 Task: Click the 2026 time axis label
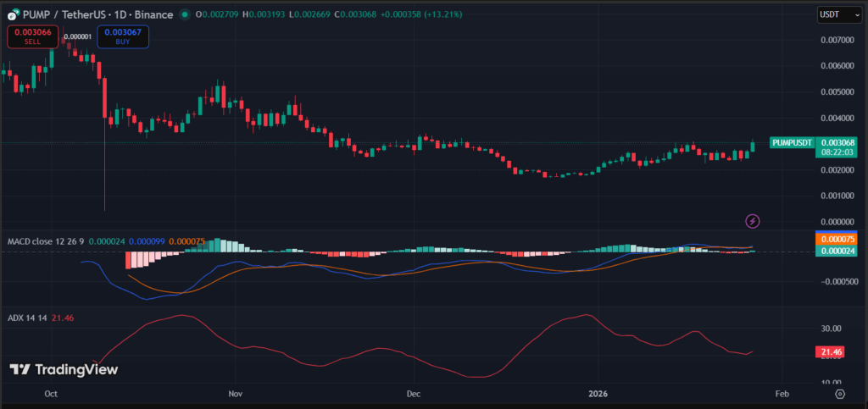[598, 394]
